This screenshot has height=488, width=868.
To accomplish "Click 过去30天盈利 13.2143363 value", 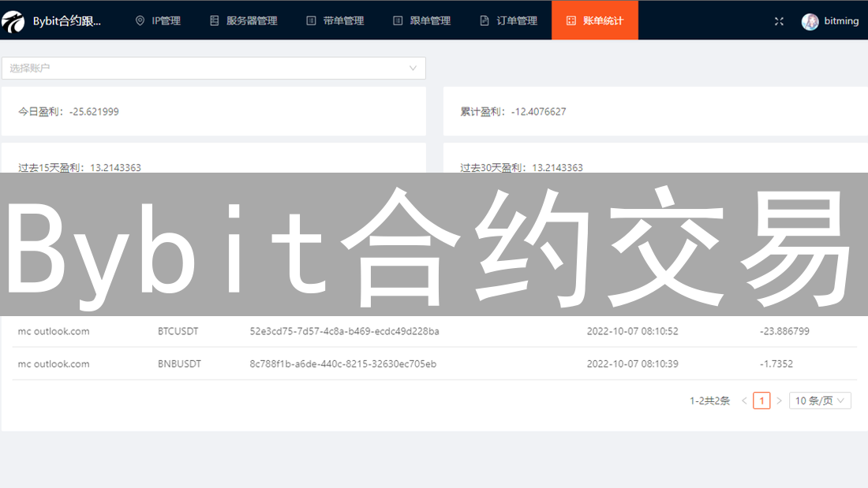I will (557, 168).
